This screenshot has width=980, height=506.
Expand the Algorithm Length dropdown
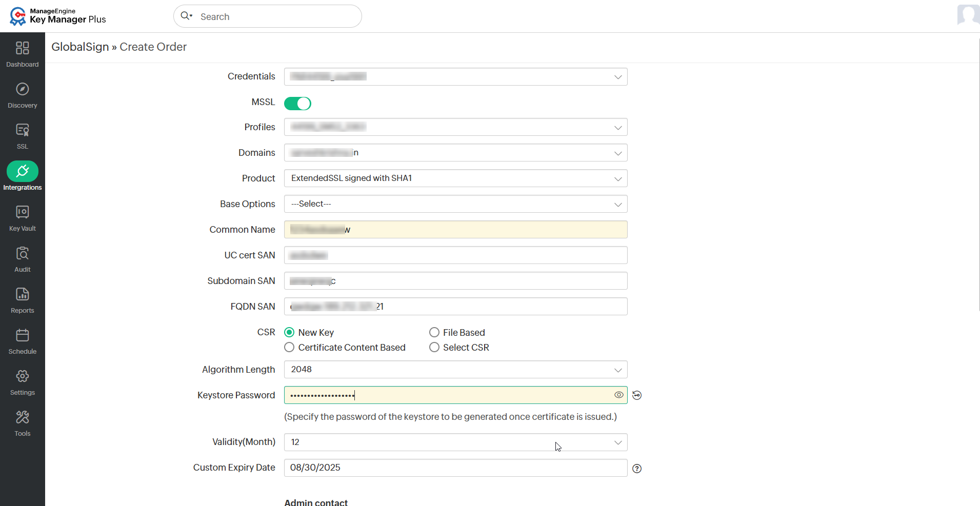coord(456,370)
